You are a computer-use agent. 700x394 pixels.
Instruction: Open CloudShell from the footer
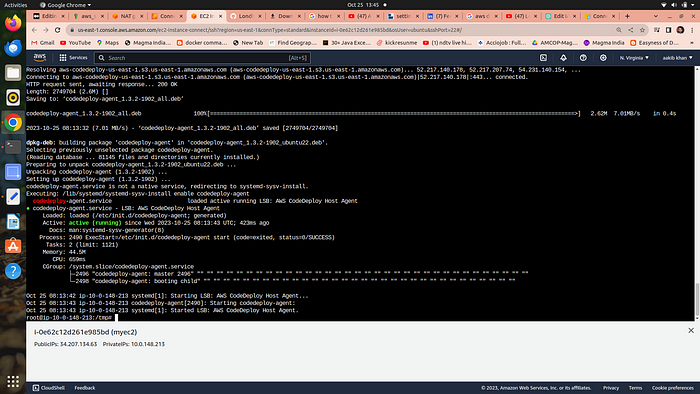tap(49, 388)
